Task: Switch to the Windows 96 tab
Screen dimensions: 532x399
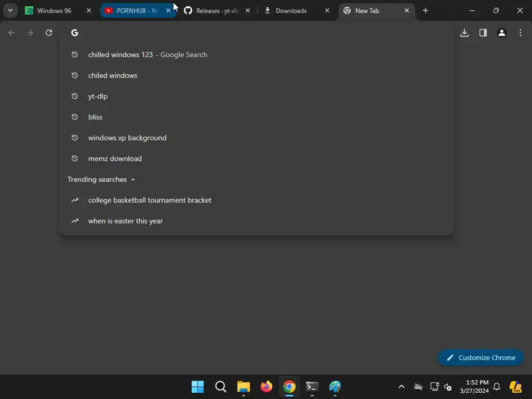Action: pos(58,10)
